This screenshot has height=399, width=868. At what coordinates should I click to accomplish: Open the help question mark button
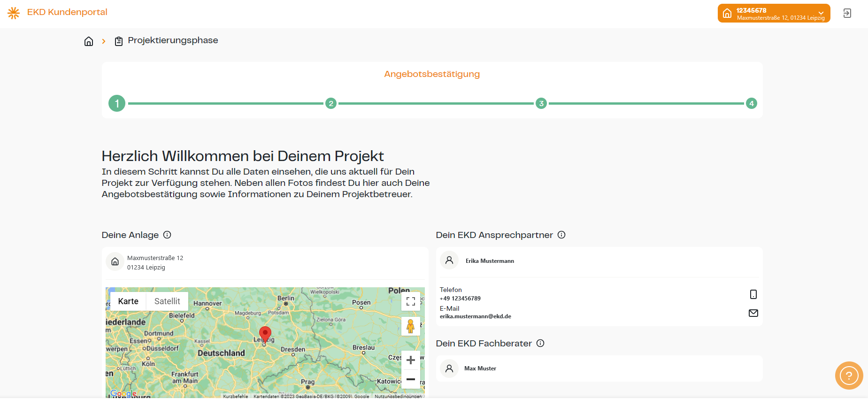click(x=849, y=376)
